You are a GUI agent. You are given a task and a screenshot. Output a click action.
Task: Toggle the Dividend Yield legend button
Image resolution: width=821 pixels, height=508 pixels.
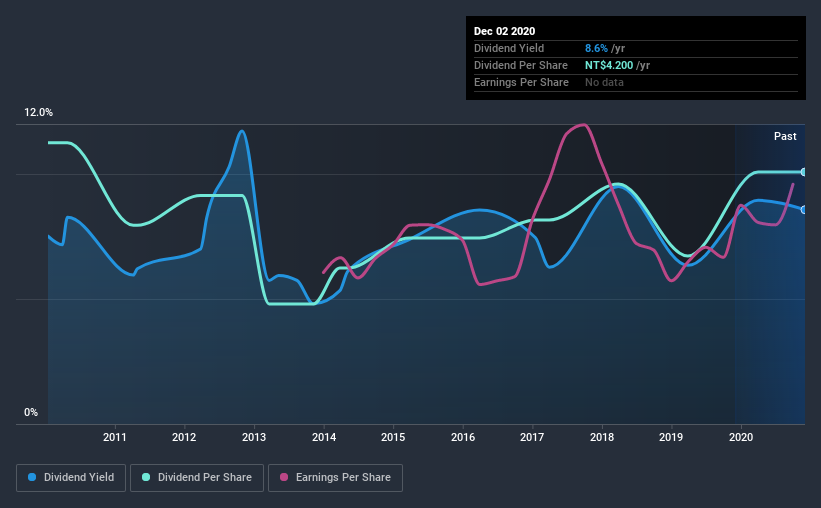click(x=71, y=478)
